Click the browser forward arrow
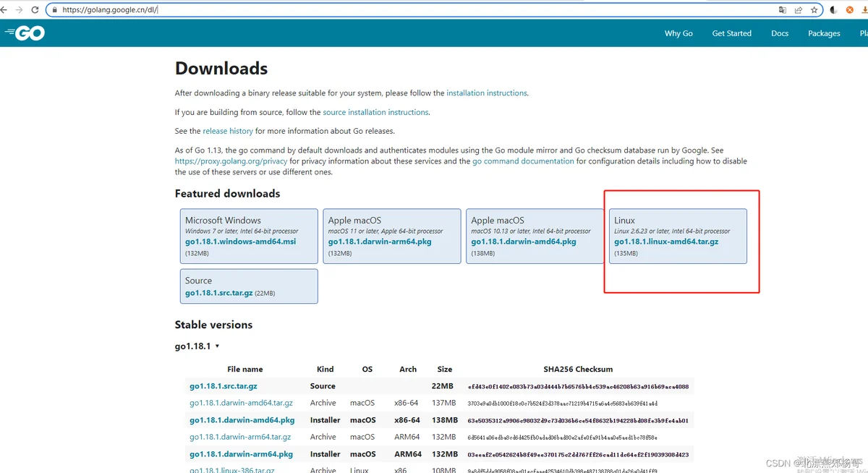The width and height of the screenshot is (868, 473). pos(18,10)
